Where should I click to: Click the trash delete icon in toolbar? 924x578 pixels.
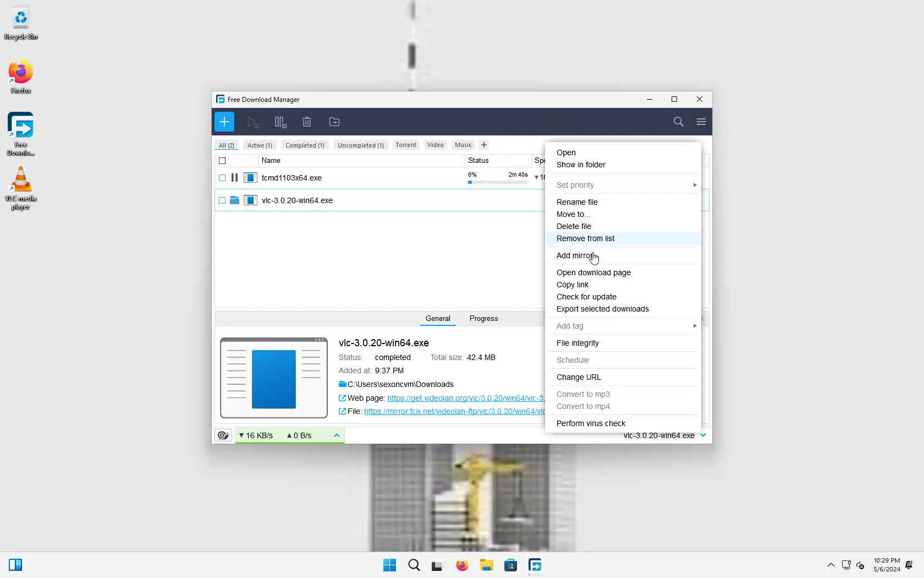tap(307, 122)
